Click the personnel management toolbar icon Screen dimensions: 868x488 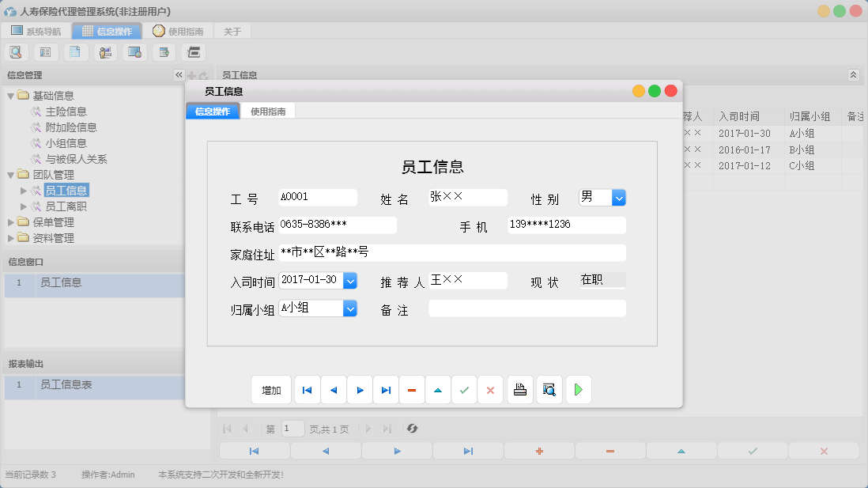click(105, 51)
